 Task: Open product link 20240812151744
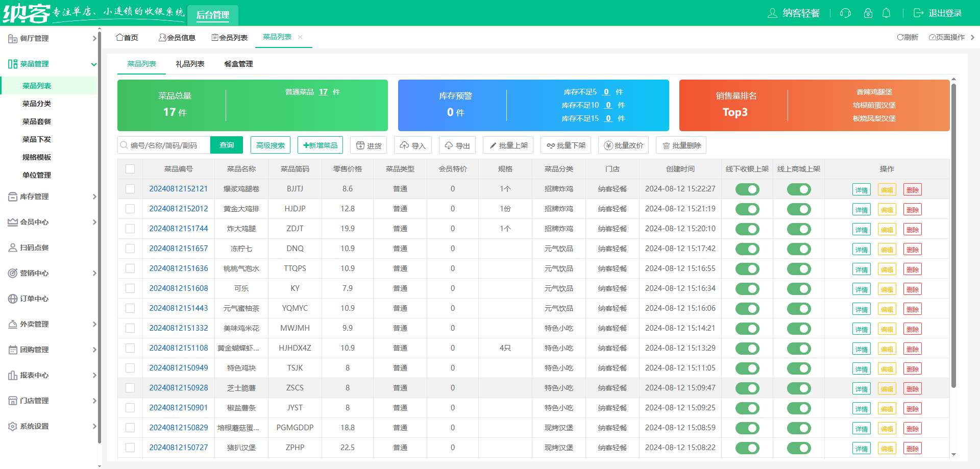(x=178, y=229)
